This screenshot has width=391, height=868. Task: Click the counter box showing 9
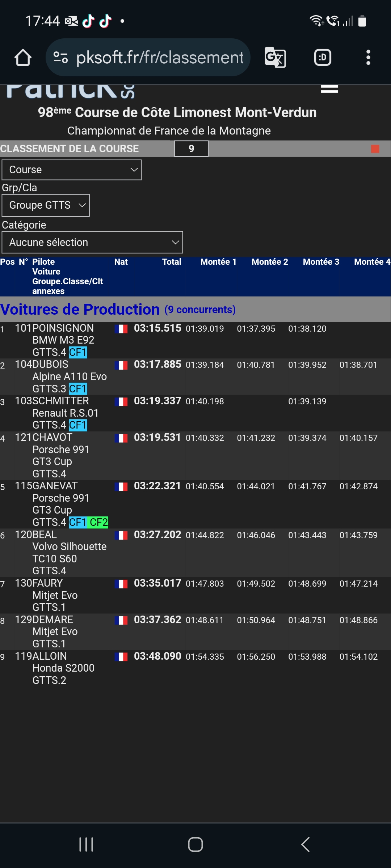[191, 149]
